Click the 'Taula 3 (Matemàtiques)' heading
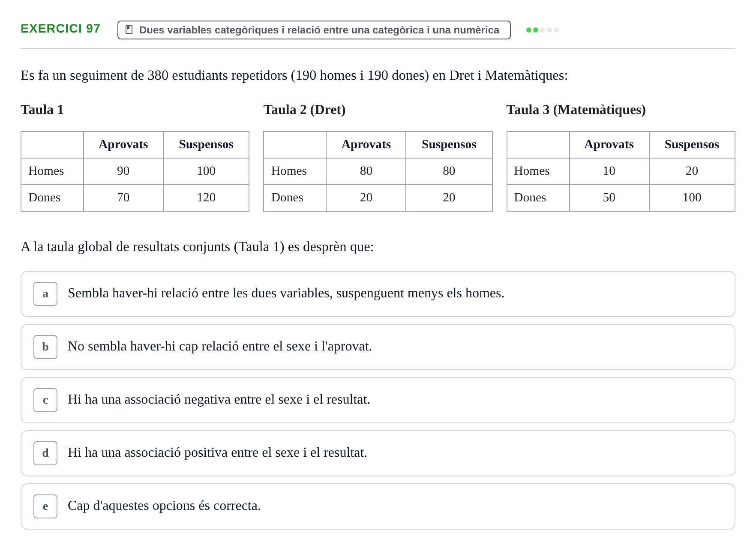This screenshot has width=756, height=551. click(576, 110)
